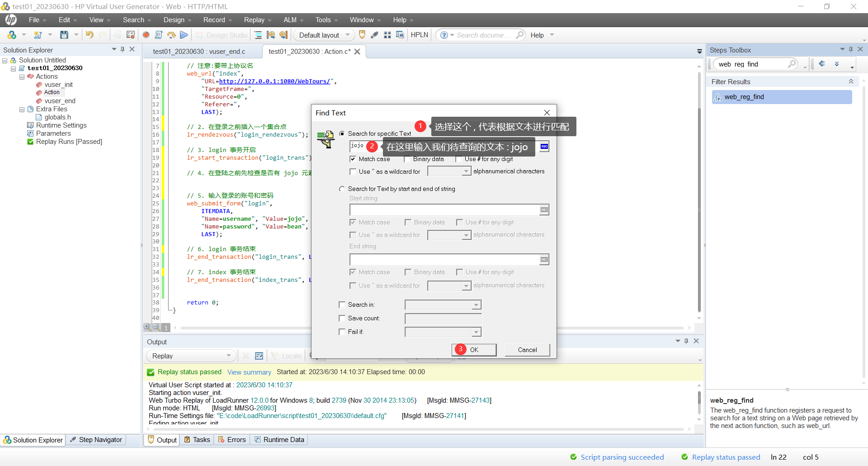Pin the Steps Toolbox panel
This screenshot has height=466, width=868.
click(x=851, y=49)
